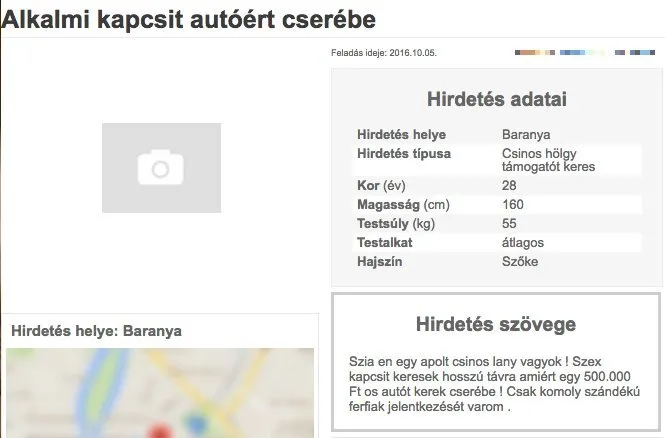Click the blue marker on the map
This screenshot has height=438, width=665.
[196, 425]
